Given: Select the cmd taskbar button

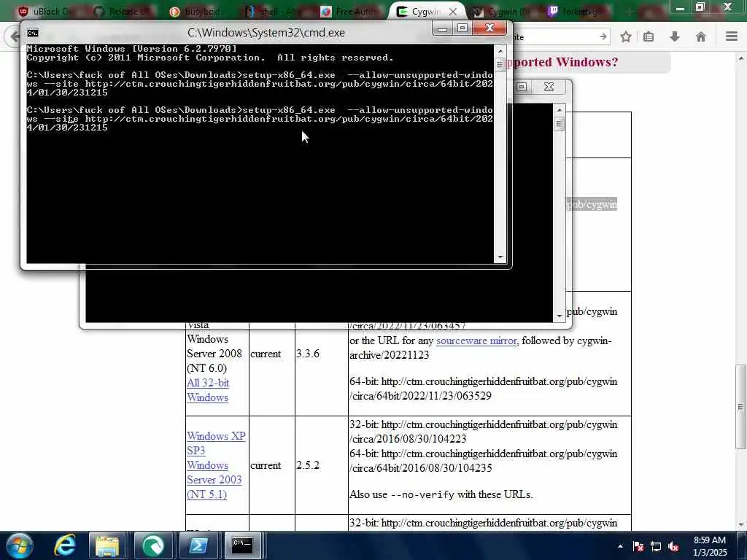Looking at the screenshot, I should pyautogui.click(x=242, y=545).
